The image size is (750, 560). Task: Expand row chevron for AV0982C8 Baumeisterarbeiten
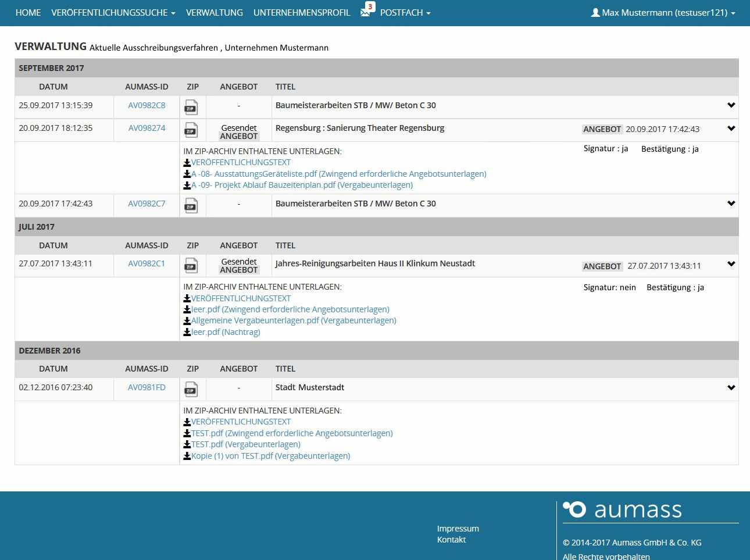(x=731, y=105)
